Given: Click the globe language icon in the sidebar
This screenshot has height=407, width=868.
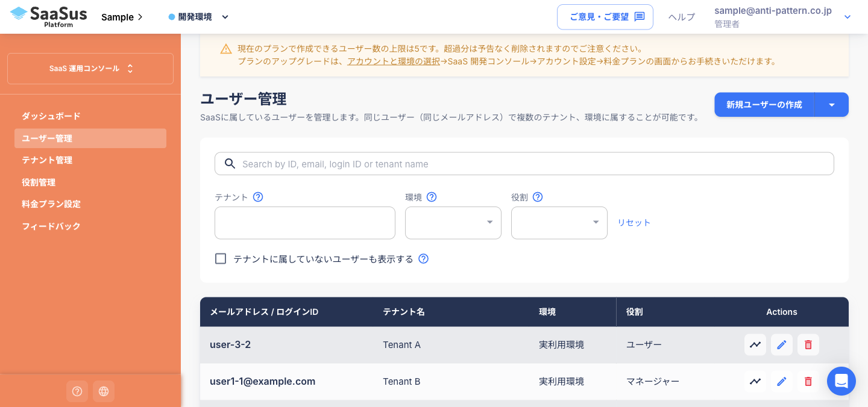Looking at the screenshot, I should click(x=104, y=391).
